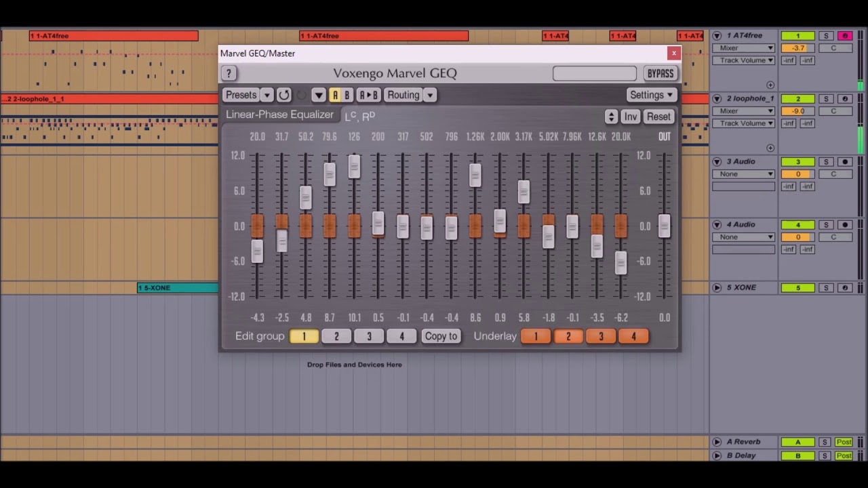The image size is (868, 488).
Task: Unfold the A Reverb return track
Action: pos(717,442)
